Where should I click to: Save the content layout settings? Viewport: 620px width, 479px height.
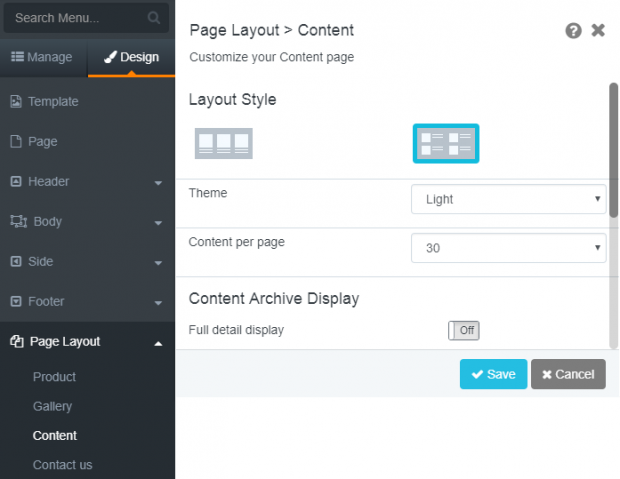point(493,374)
